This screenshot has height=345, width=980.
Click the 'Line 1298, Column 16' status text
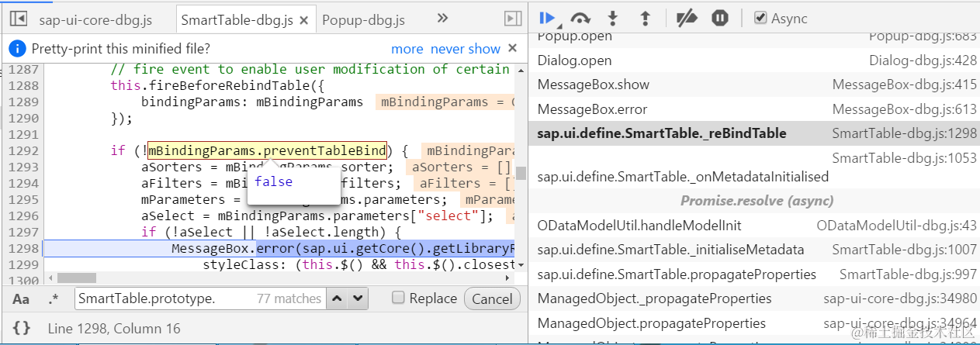114,329
